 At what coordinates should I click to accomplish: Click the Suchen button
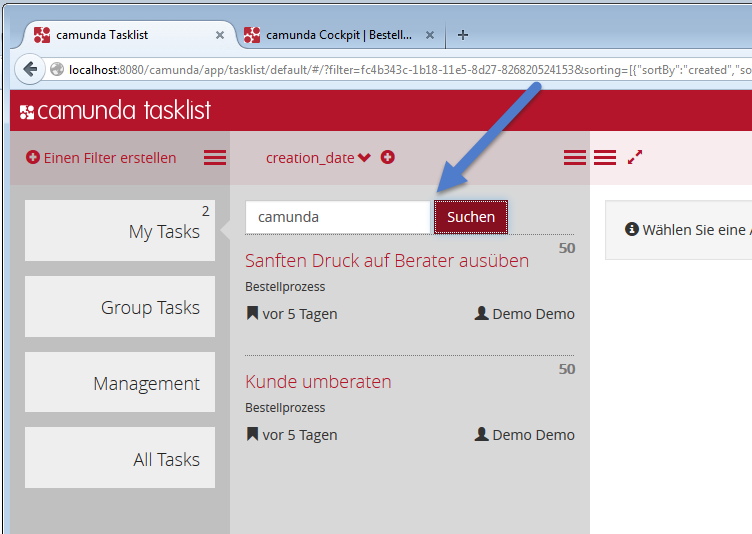point(471,217)
